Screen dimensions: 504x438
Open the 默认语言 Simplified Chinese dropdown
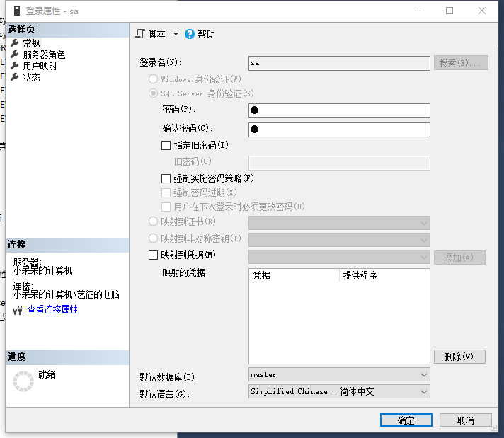click(x=339, y=391)
